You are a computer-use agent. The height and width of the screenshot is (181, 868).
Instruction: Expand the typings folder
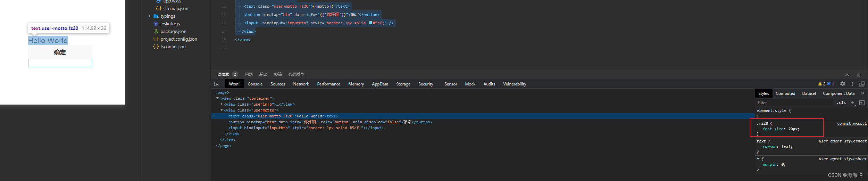[149, 16]
